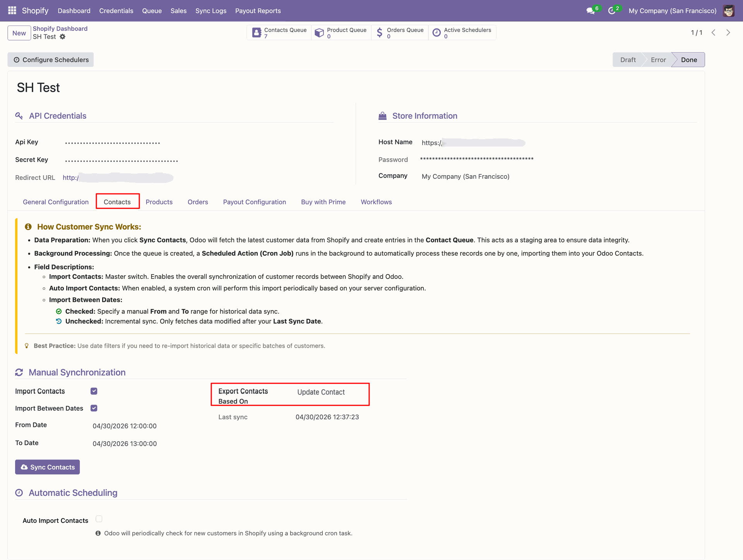The height and width of the screenshot is (560, 743).
Task: Switch to Buy with Prime tab
Action: 324,202
